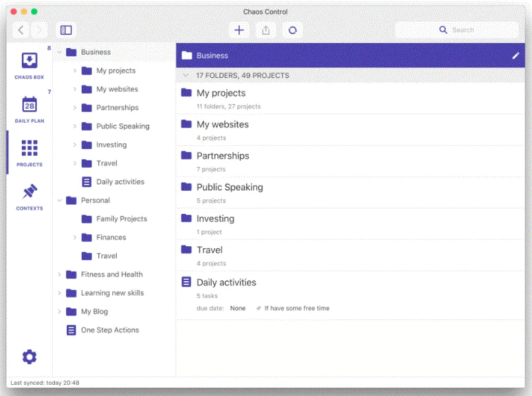Click the '11 folders, 27 projects' subtitle
Image resolution: width=532 pixels, height=396 pixels.
pyautogui.click(x=228, y=106)
